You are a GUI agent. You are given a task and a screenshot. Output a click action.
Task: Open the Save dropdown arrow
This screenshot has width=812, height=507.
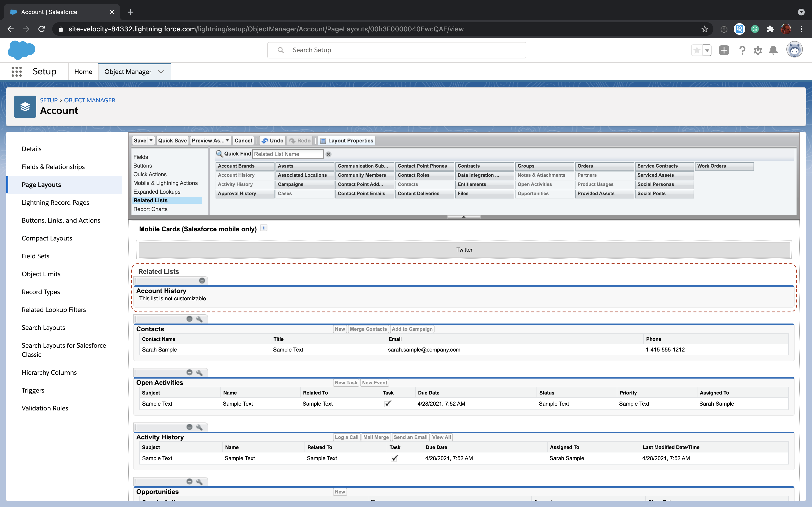[151, 141]
